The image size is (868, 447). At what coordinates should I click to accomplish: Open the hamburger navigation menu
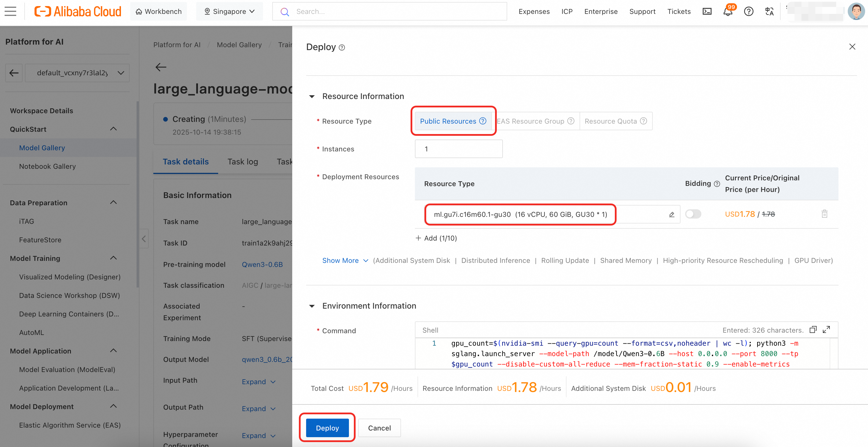pos(10,12)
